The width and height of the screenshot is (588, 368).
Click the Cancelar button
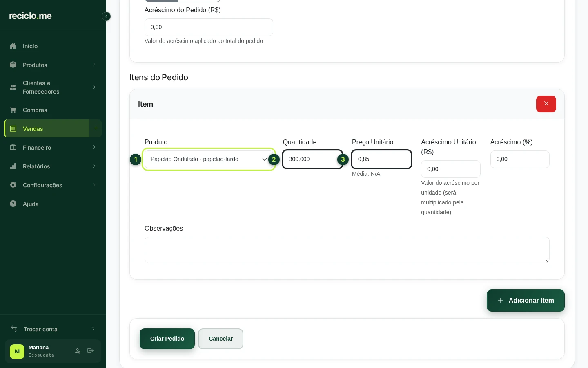(x=221, y=339)
